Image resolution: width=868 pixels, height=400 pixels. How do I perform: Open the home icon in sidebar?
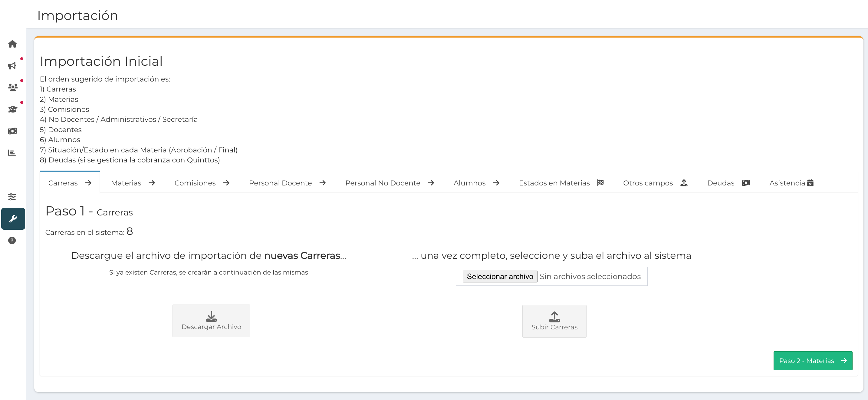pos(12,44)
